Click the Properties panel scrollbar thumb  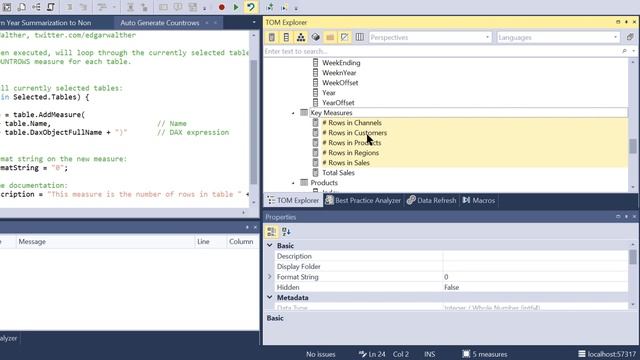(633, 257)
